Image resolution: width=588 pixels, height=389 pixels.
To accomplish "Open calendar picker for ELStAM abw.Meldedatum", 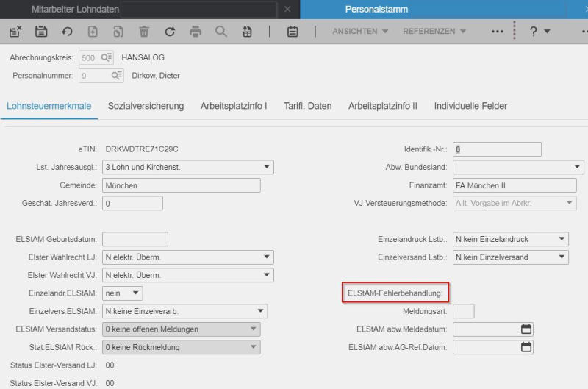I will coord(526,329).
